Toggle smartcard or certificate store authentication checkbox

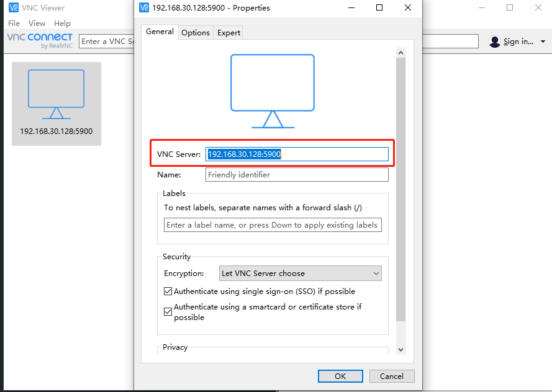[168, 312]
